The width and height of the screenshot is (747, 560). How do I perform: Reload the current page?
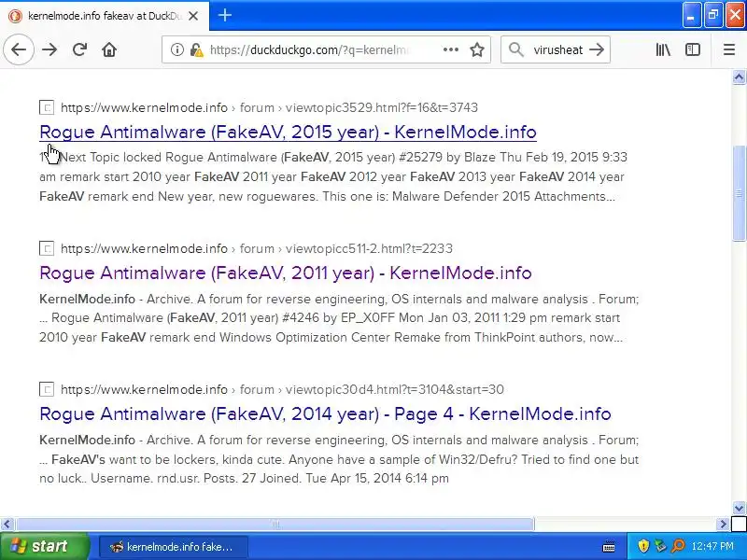pyautogui.click(x=79, y=49)
